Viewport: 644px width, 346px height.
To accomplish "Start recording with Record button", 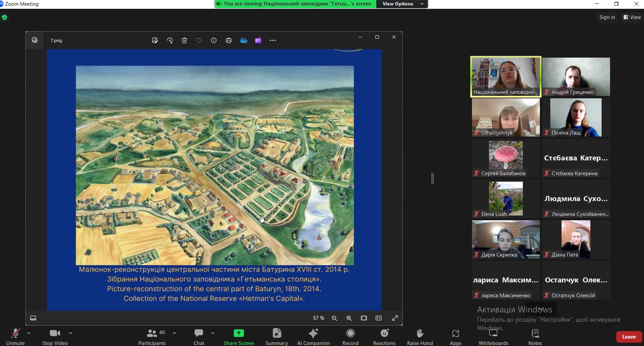I will pyautogui.click(x=351, y=337).
